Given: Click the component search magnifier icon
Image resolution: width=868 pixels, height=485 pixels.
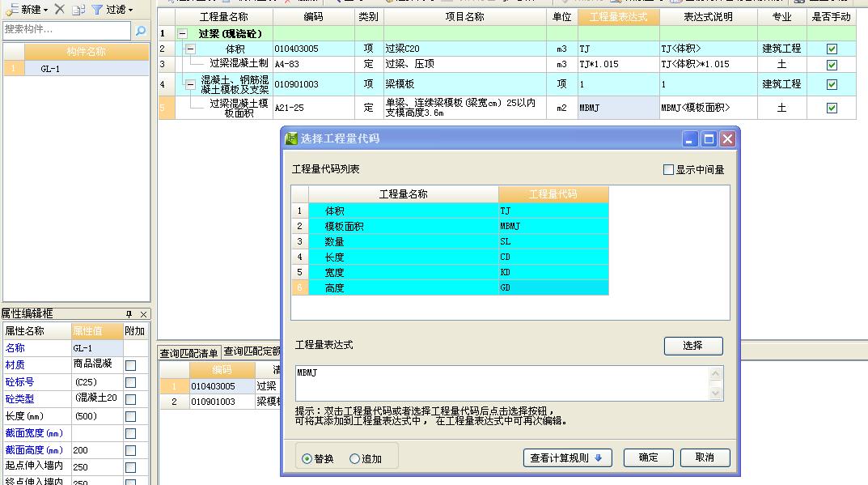Looking at the screenshot, I should 141,31.
